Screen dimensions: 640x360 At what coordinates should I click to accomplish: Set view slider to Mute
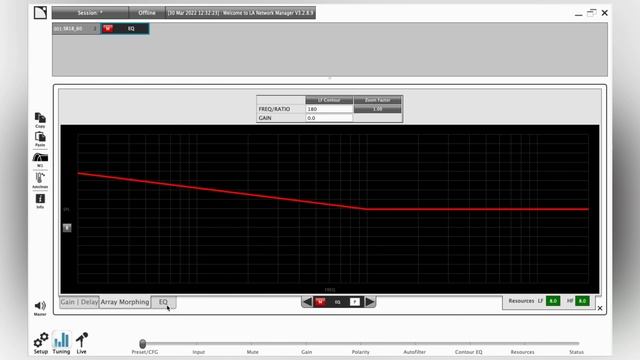coord(253,352)
